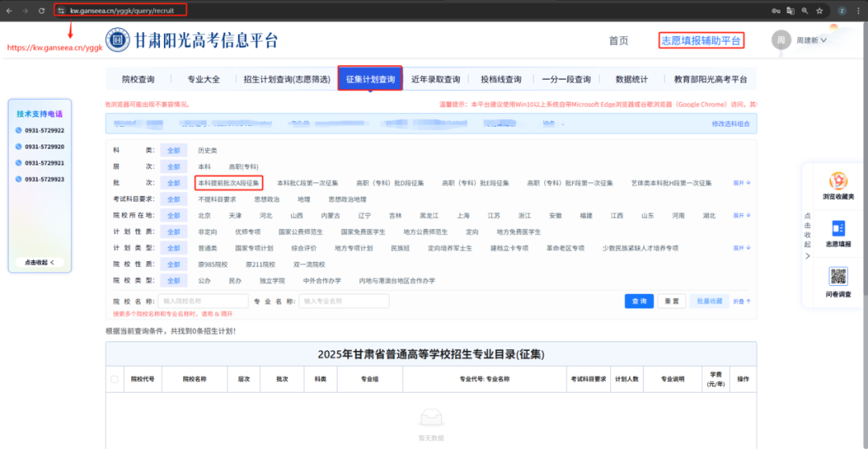This screenshot has height=449, width=868.
Task: Open 征集计划查询 tab
Action: [x=371, y=79]
